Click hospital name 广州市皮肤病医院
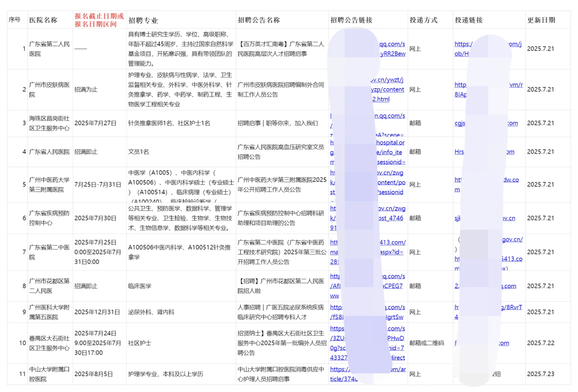This screenshot has width=578, height=392. tap(49, 89)
